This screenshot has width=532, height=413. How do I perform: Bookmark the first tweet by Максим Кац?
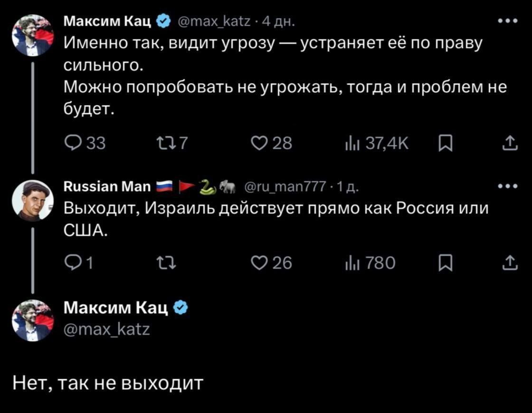point(446,143)
